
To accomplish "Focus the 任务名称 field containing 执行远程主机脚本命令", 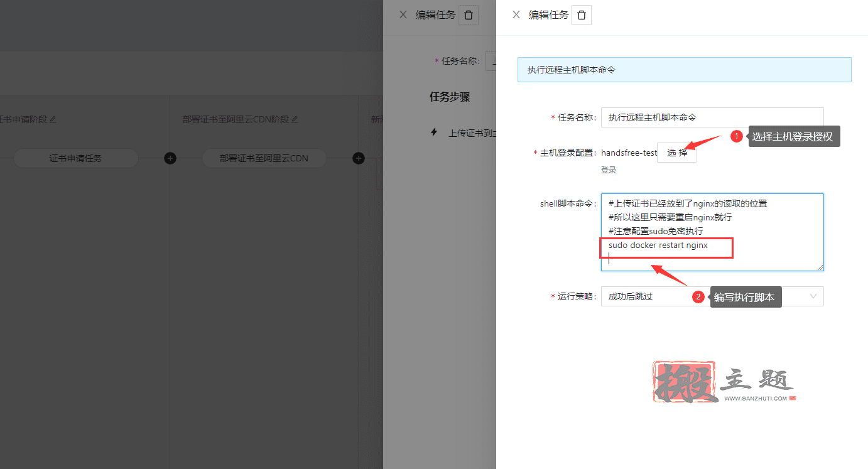I will pyautogui.click(x=712, y=117).
